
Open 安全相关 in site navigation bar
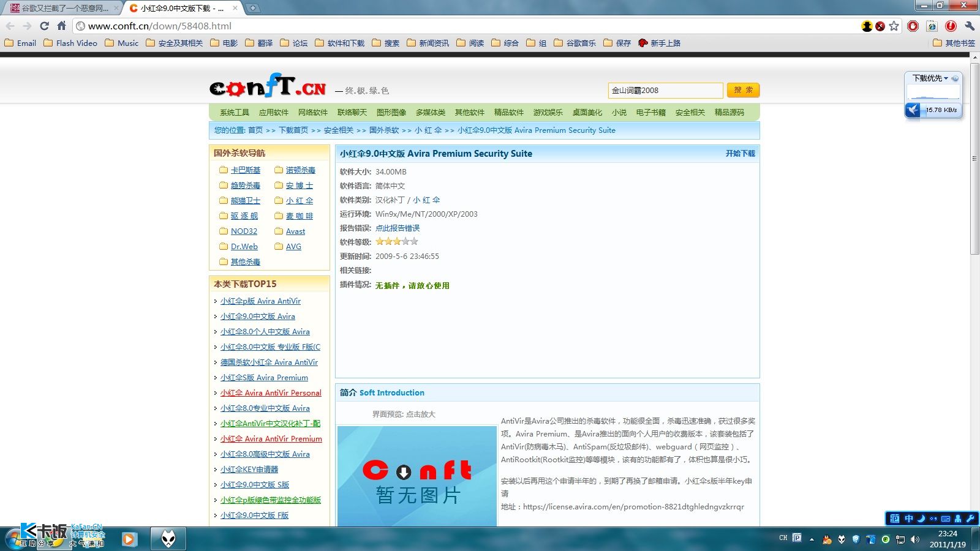[x=690, y=112]
